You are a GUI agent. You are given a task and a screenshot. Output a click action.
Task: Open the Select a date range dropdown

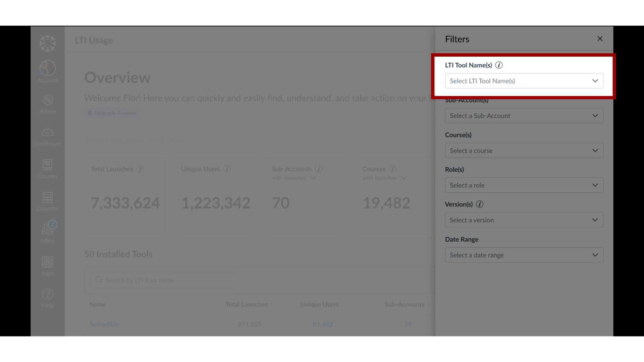coord(524,255)
